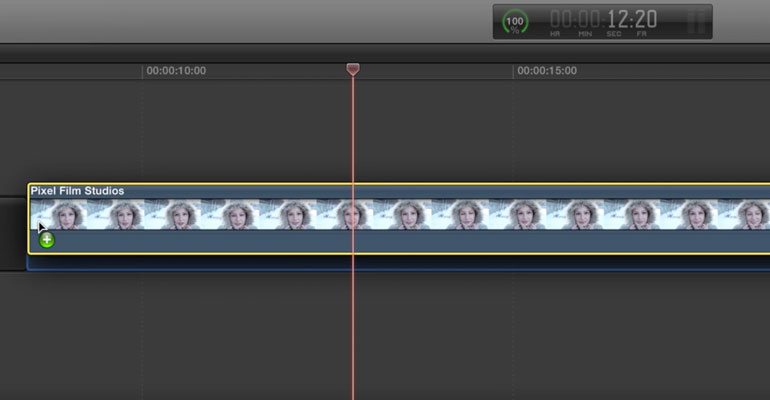Click the empty timeline area above the clip
This screenshot has height=400, width=770.
point(385,130)
